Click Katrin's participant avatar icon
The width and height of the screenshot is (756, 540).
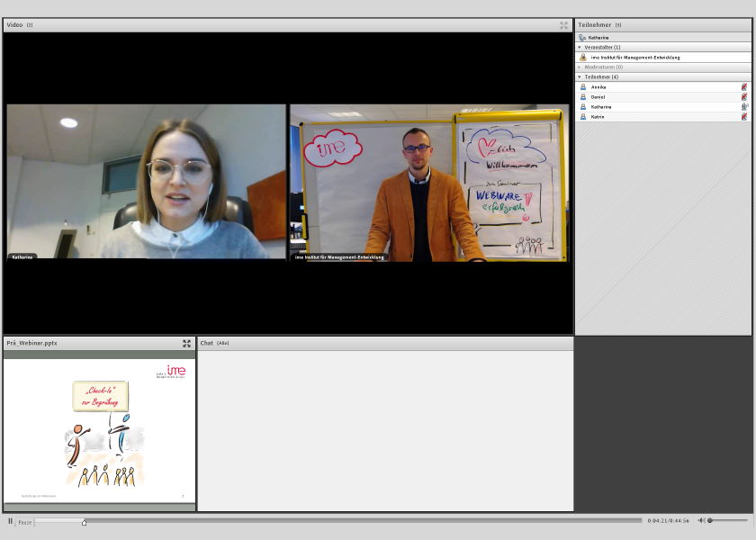[x=583, y=117]
